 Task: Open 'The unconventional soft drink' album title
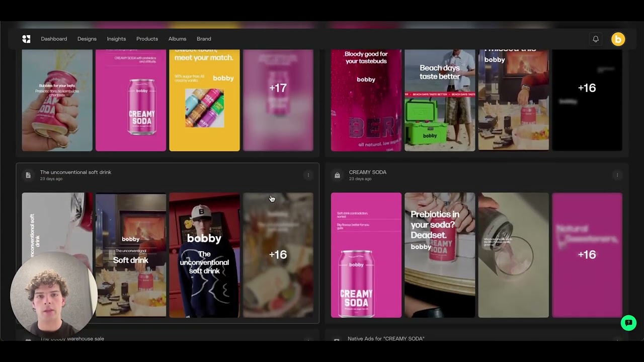[x=75, y=172]
